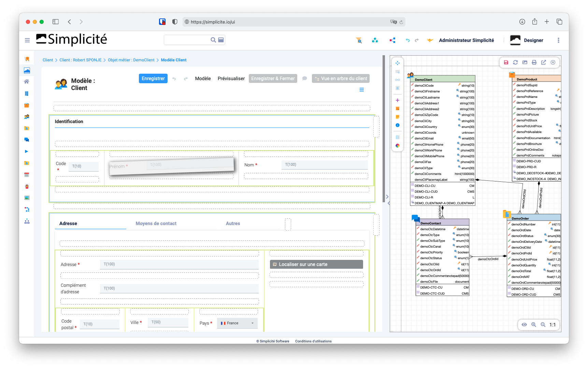This screenshot has width=588, height=369.
Task: Click Enregistrer & Fermer button
Action: [x=273, y=78]
